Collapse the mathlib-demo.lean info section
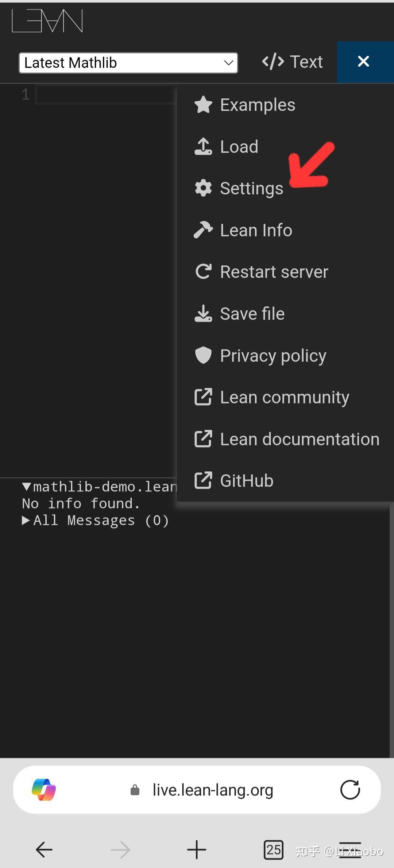The width and height of the screenshot is (394, 868). 26,487
